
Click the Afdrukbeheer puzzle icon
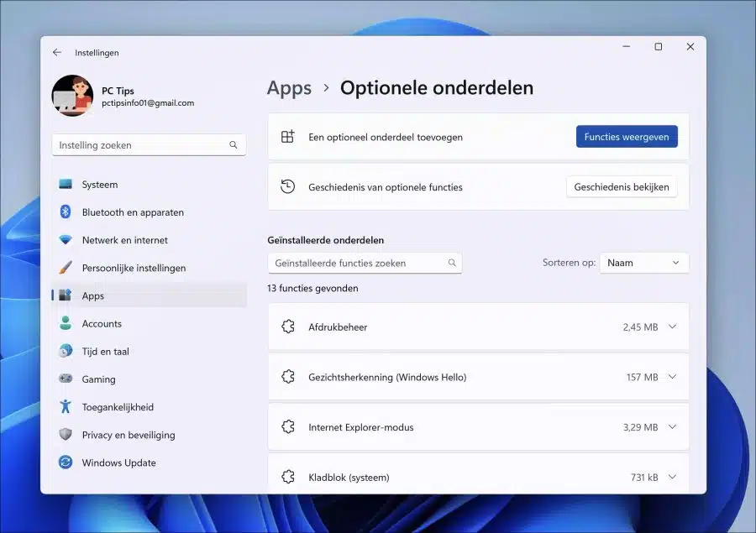288,327
